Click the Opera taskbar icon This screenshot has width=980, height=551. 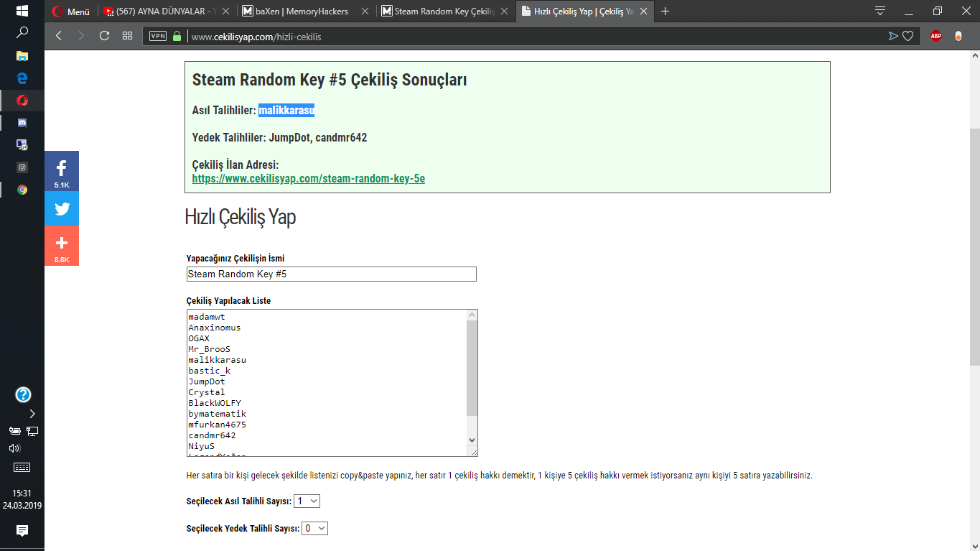[22, 101]
